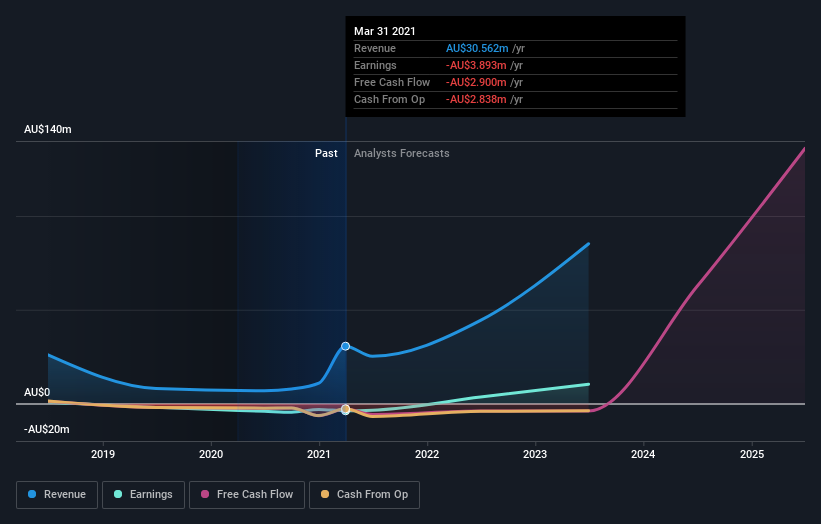The height and width of the screenshot is (524, 821).
Task: Click the Mar 31 2021 tooltip date
Action: (x=385, y=31)
